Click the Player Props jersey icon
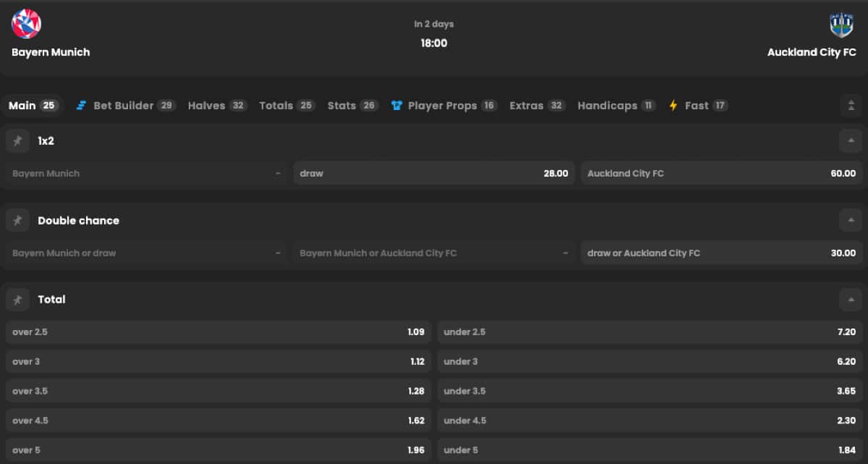Viewport: 868px width, 464px height. (396, 106)
